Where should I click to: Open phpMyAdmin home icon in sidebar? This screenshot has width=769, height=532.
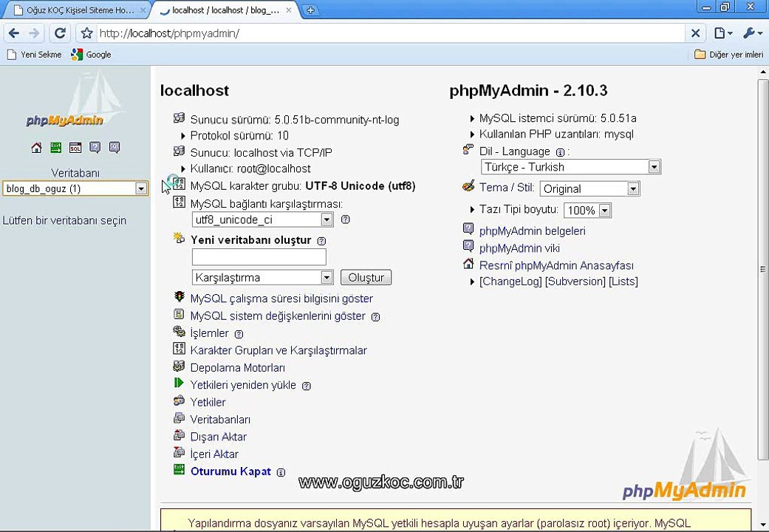36,148
